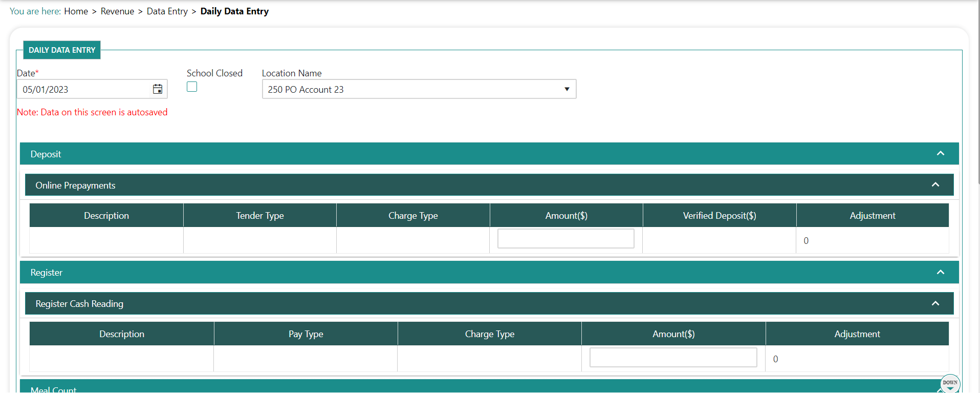The height and width of the screenshot is (393, 980).
Task: Click the Date input field
Action: click(84, 89)
